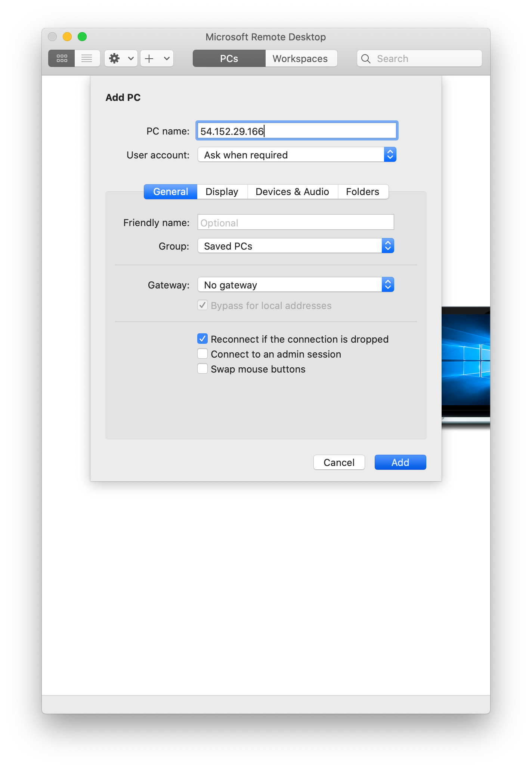The image size is (532, 769).
Task: Open the Group dropdown
Action: click(296, 246)
